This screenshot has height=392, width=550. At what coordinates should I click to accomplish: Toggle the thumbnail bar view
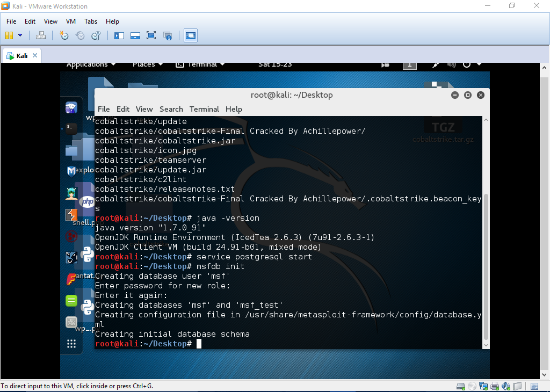pyautogui.click(x=135, y=35)
